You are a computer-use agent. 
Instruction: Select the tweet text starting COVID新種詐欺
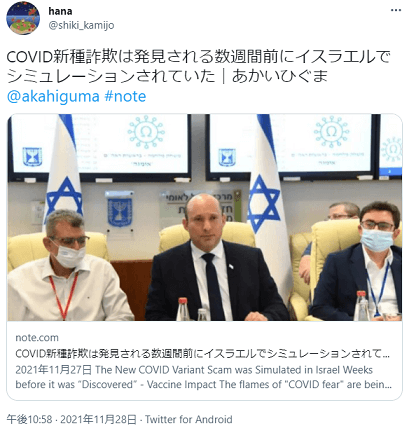tap(199, 67)
